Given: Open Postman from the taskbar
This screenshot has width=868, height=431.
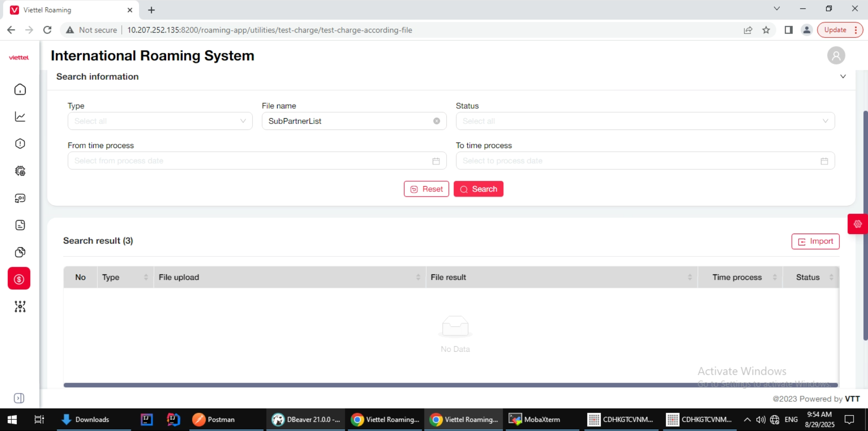Looking at the screenshot, I should 214,420.
